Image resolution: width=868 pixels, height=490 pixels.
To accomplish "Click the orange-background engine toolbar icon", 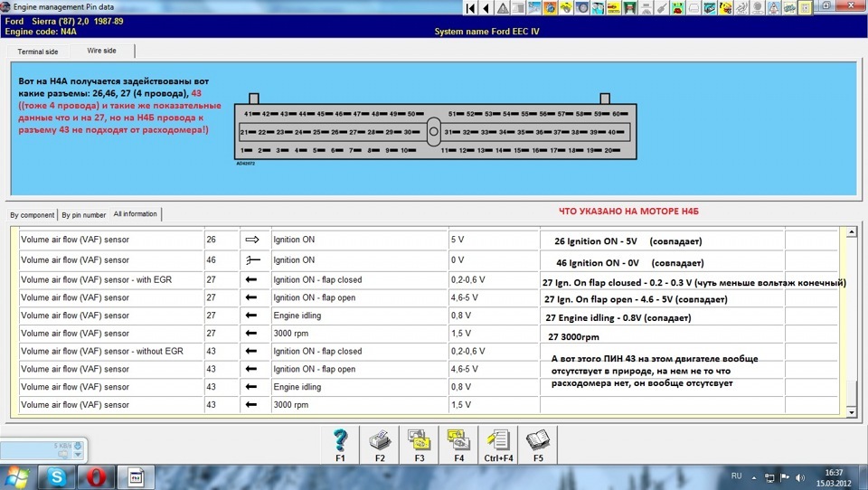I will point(550,8).
